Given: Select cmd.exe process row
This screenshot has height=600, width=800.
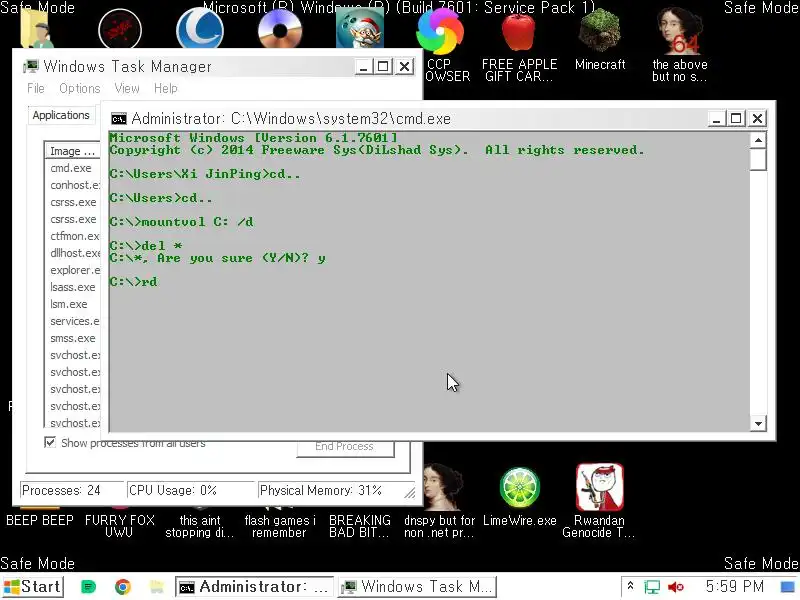Looking at the screenshot, I should [73, 168].
